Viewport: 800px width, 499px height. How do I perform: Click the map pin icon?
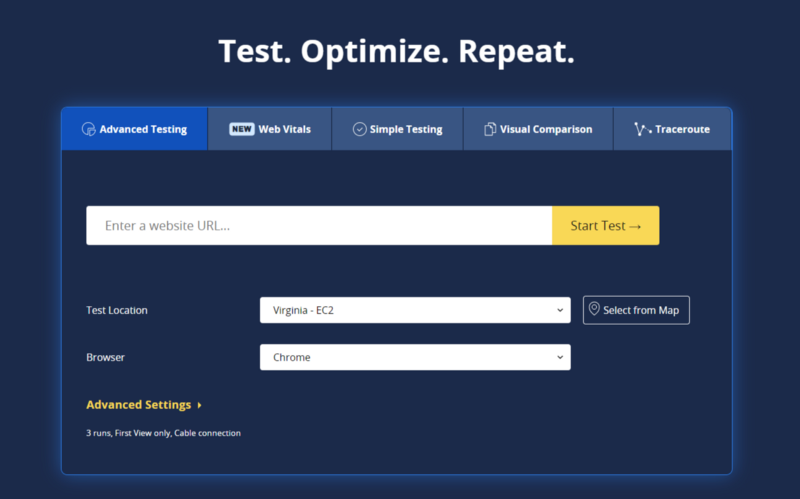[x=594, y=310]
